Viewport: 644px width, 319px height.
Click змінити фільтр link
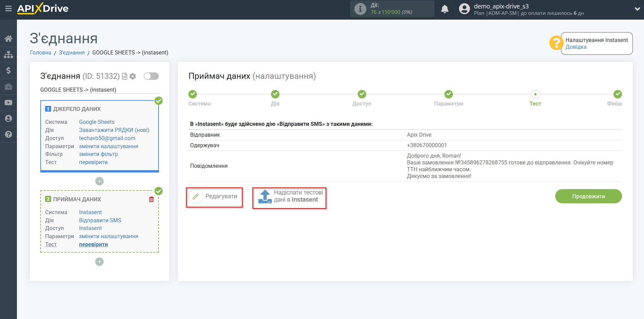[99, 154]
